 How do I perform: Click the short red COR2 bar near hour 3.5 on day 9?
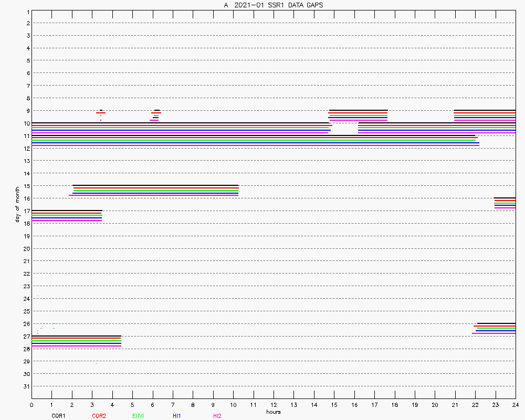click(x=101, y=113)
